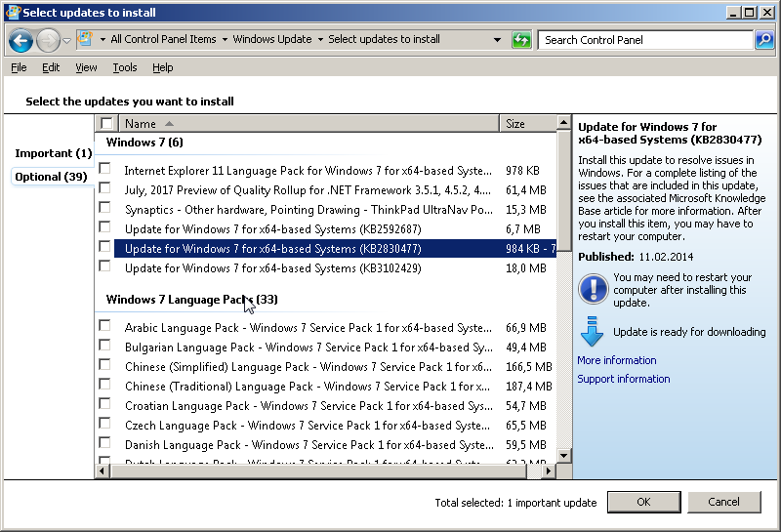Open the File menu
The height and width of the screenshot is (532, 781).
(19, 67)
